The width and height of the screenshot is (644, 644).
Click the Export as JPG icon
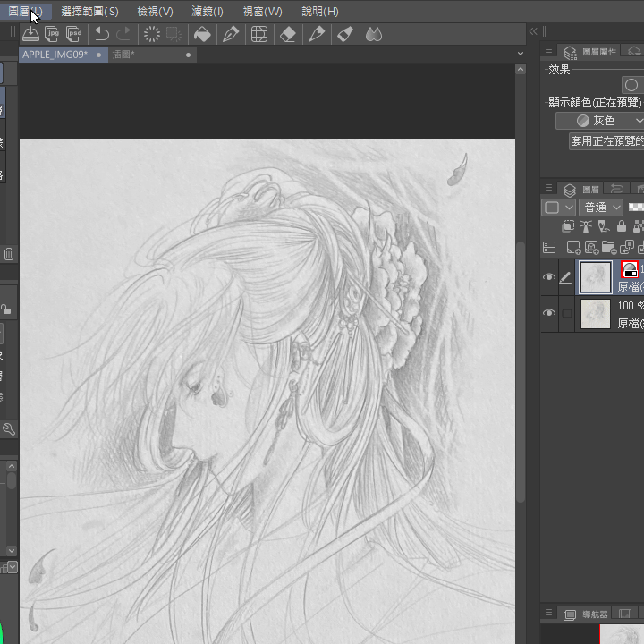(x=53, y=34)
